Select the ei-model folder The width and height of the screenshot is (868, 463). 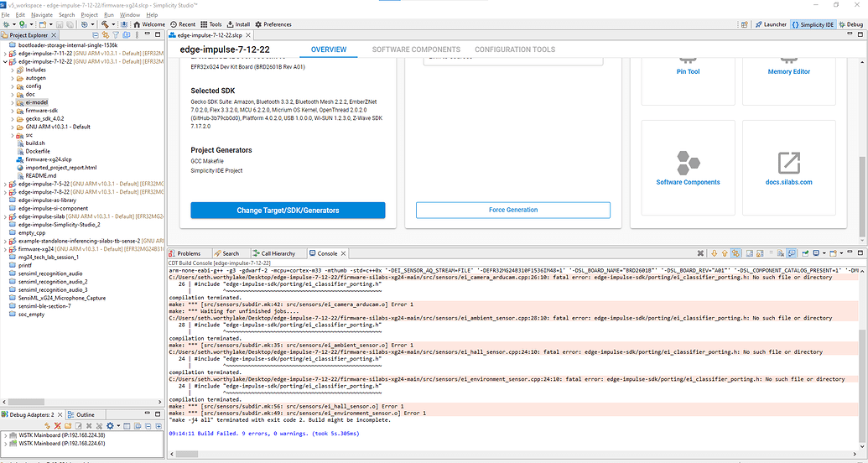coord(37,102)
